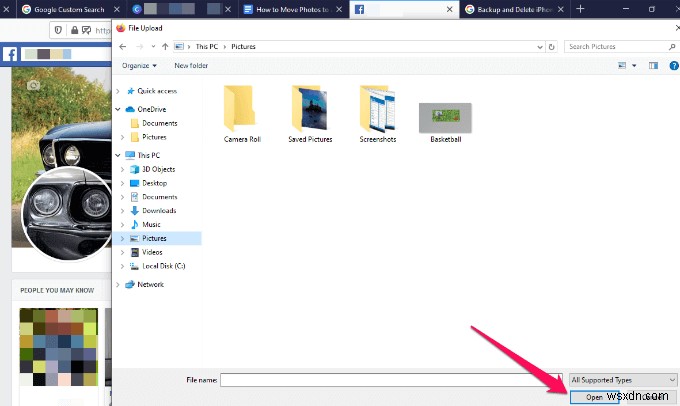Open Downloads in the navigation pane
This screenshot has height=406, width=680.
[x=159, y=211]
